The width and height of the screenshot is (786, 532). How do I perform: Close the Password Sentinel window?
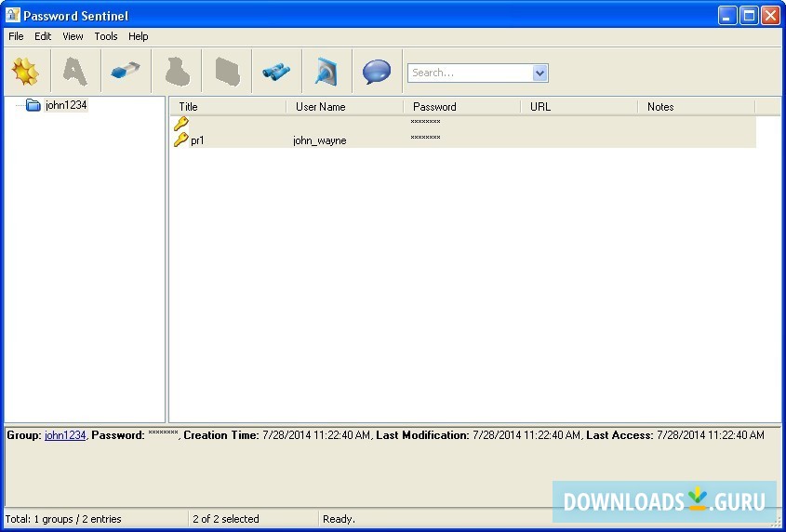[770, 16]
